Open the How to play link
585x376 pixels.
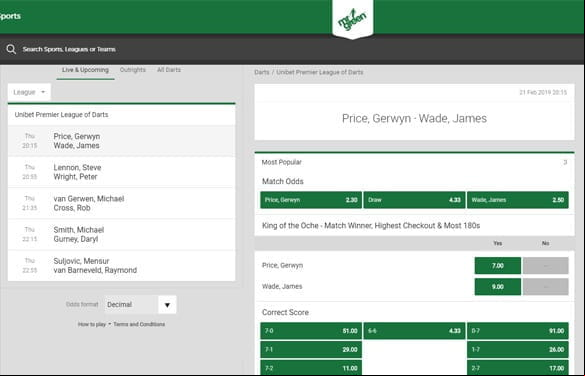pyautogui.click(x=92, y=324)
